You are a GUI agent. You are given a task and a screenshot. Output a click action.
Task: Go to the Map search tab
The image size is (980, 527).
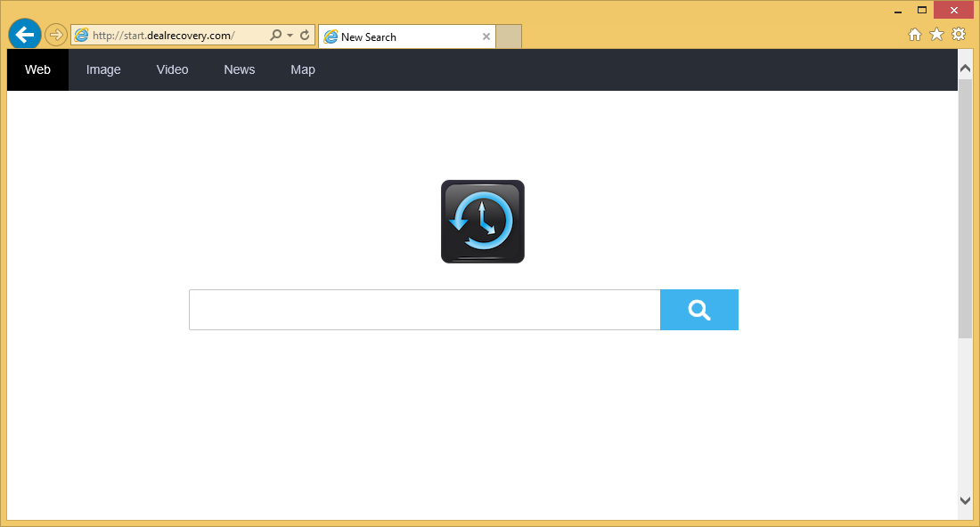pos(303,69)
